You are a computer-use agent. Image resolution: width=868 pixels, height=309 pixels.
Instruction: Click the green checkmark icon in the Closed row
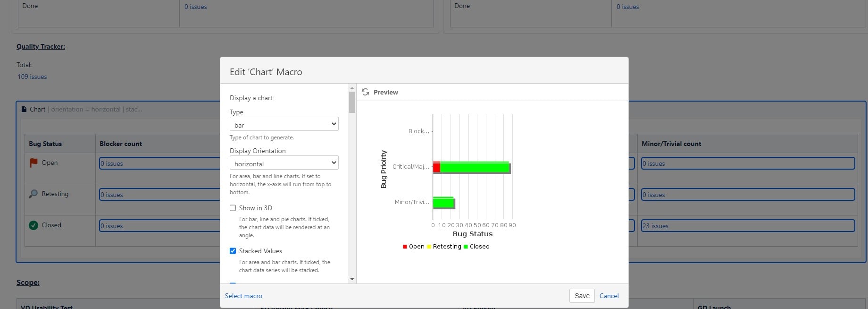pyautogui.click(x=33, y=225)
